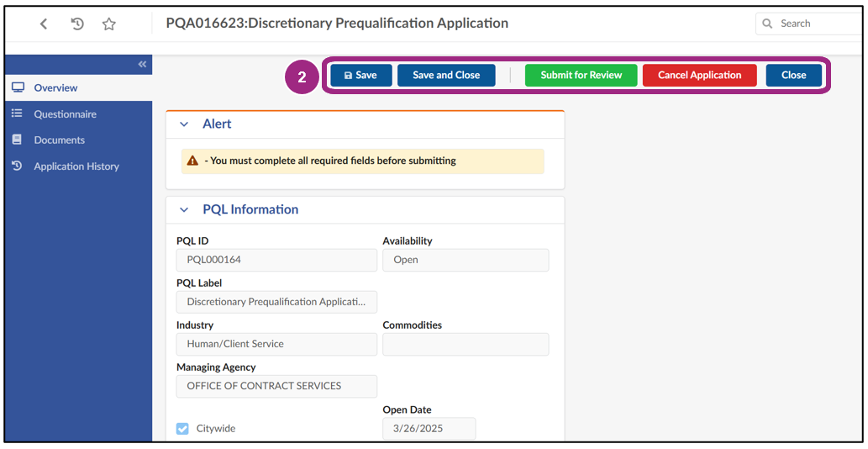868x449 pixels.
Task: Go to Documents in the sidebar
Action: [59, 140]
